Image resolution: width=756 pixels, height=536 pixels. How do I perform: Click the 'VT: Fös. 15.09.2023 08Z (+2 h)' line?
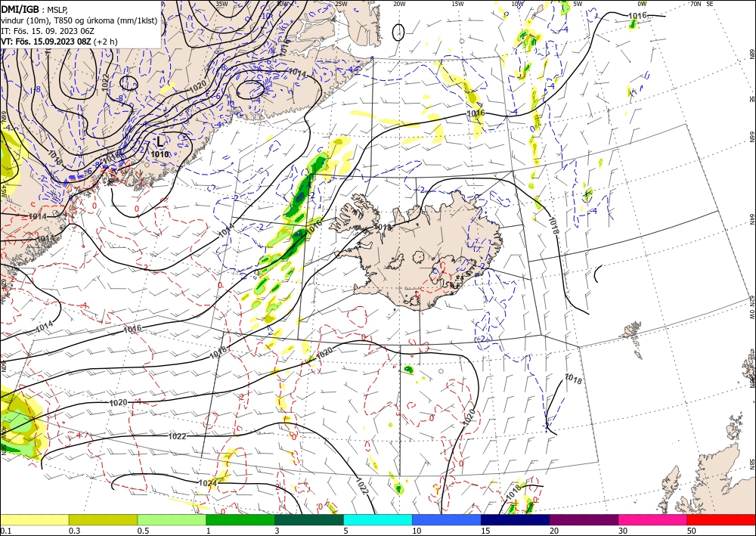tap(59, 42)
